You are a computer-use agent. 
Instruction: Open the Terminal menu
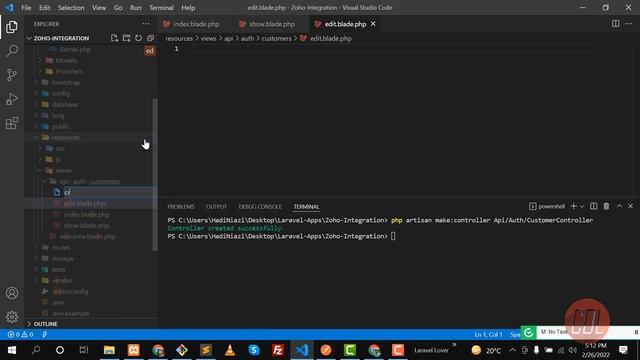pos(161,8)
